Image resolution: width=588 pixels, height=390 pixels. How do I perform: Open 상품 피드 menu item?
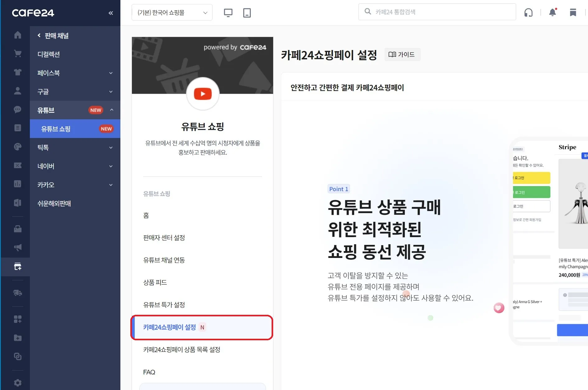(155, 282)
